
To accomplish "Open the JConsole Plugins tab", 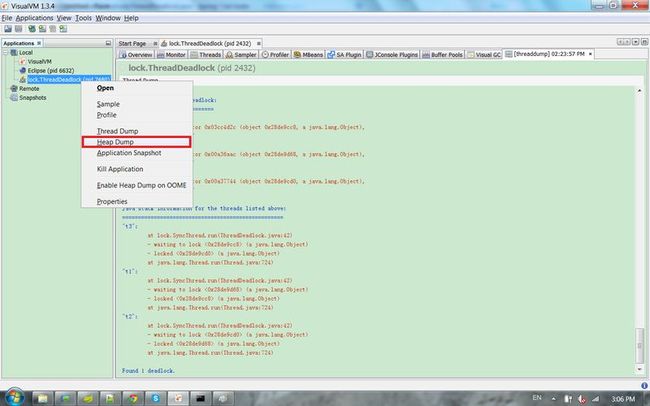I will coord(392,55).
